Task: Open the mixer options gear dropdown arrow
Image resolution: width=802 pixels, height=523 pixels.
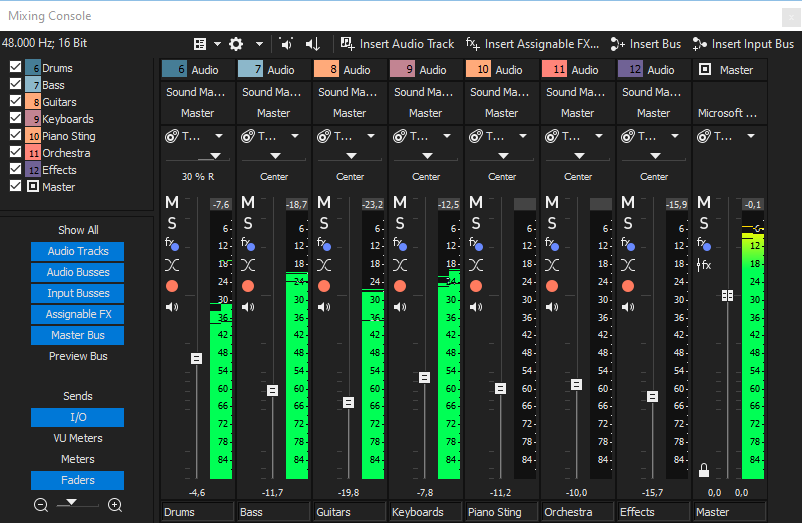Action: (259, 44)
